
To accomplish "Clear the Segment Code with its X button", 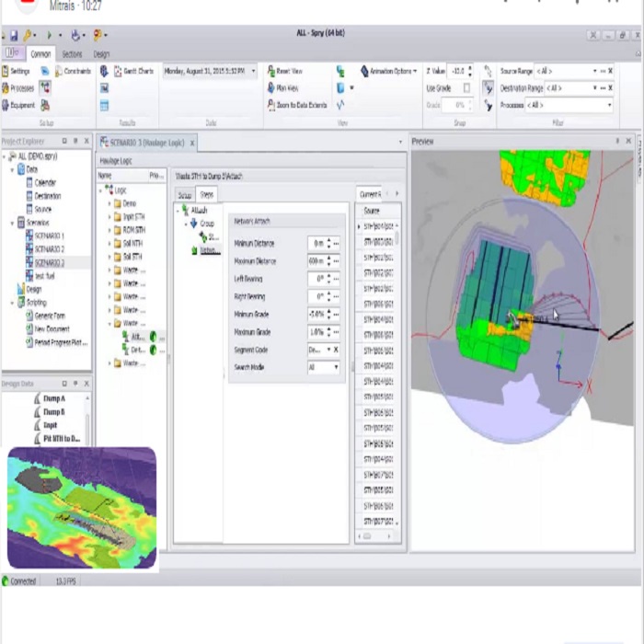I will 336,350.
